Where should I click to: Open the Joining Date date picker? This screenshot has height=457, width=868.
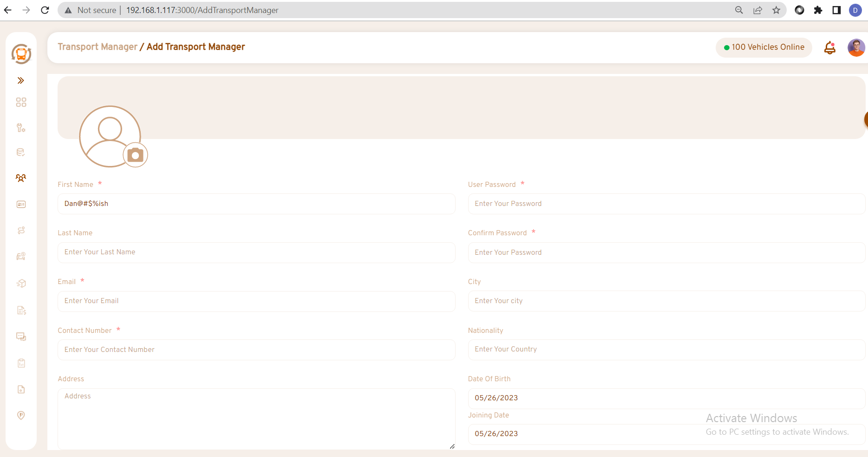666,434
